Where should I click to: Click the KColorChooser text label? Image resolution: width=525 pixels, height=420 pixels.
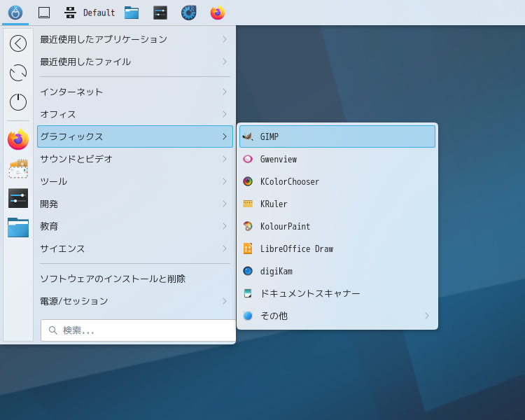point(290,181)
